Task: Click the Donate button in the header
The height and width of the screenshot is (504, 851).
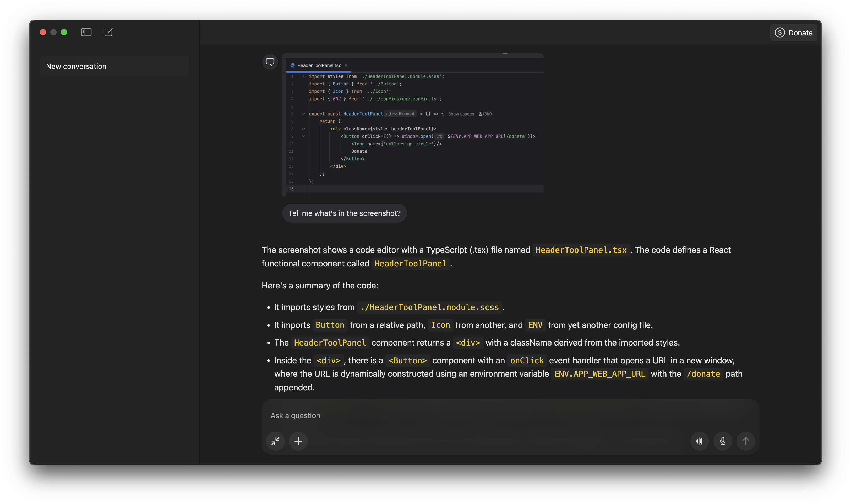Action: click(793, 32)
